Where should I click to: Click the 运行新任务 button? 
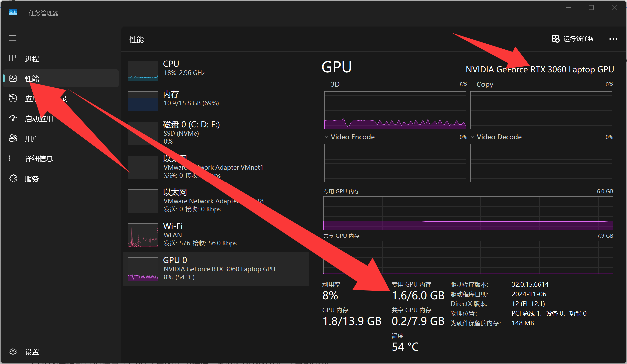coord(572,39)
